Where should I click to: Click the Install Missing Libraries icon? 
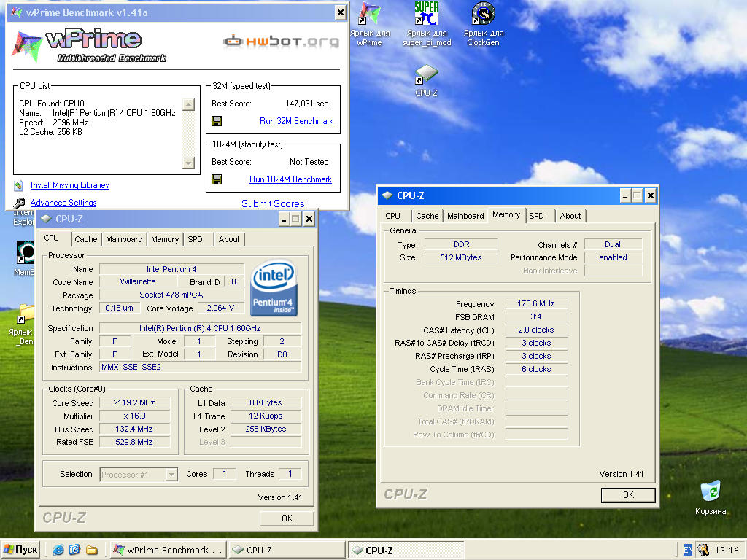coord(18,185)
